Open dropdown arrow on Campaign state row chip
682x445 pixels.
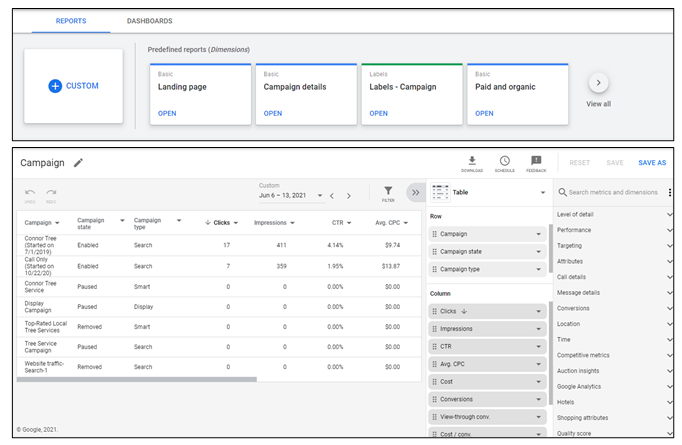click(x=538, y=252)
